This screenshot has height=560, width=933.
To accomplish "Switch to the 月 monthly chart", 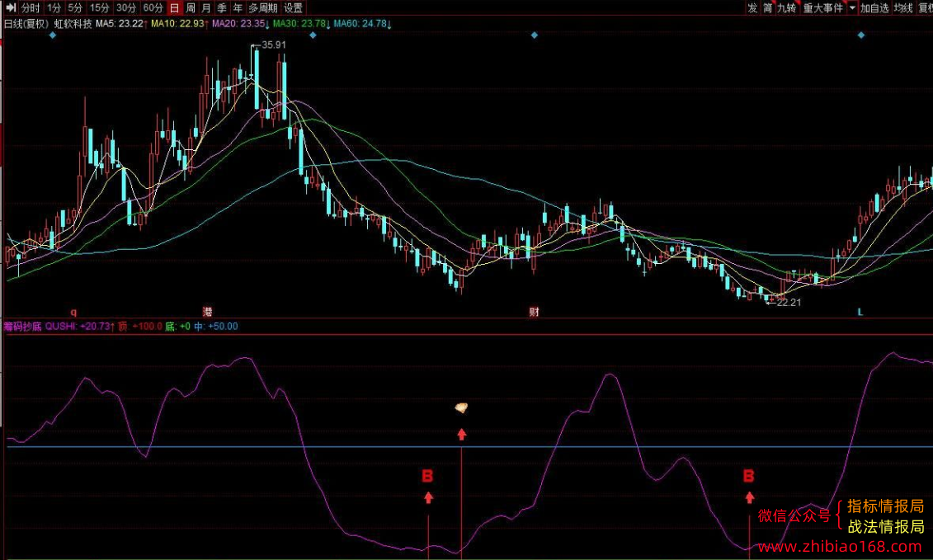I will tap(206, 7).
